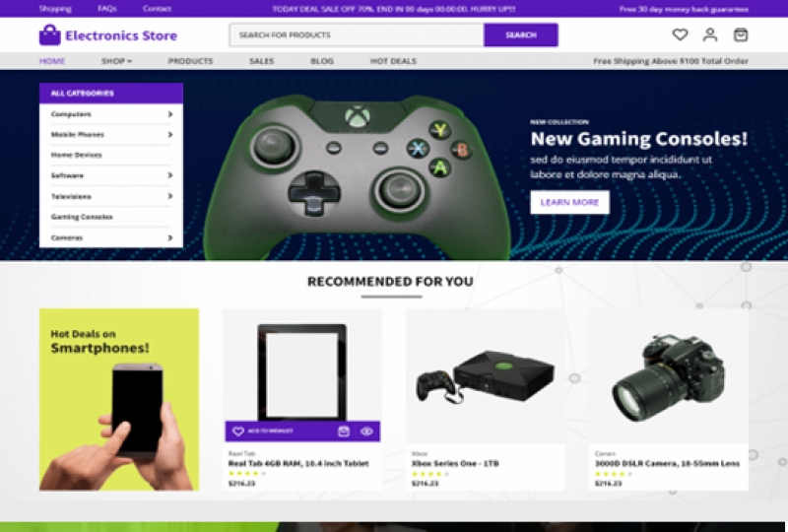
Task: Quick view the Real Tab tablet eye icon
Action: (366, 431)
